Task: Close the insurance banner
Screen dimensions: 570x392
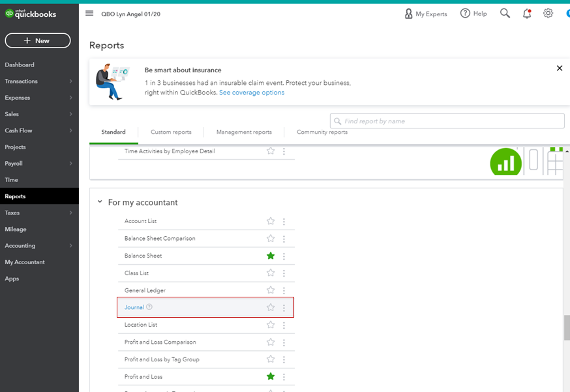Action: [560, 68]
